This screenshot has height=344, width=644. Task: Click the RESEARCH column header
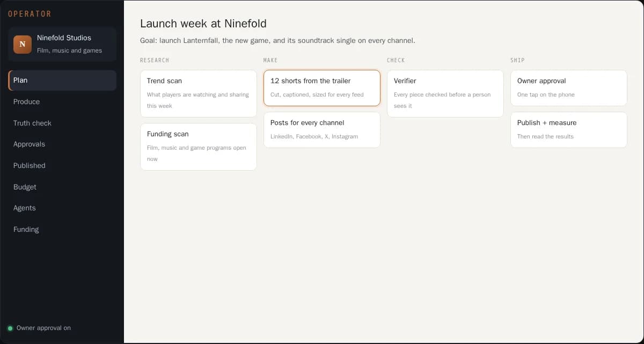coord(155,60)
